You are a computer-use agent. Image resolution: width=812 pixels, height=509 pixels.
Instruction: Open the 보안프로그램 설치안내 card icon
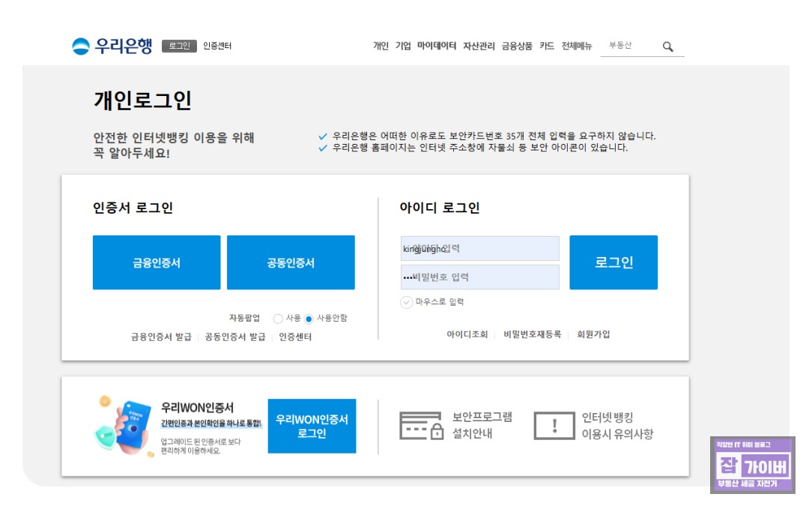click(x=422, y=426)
